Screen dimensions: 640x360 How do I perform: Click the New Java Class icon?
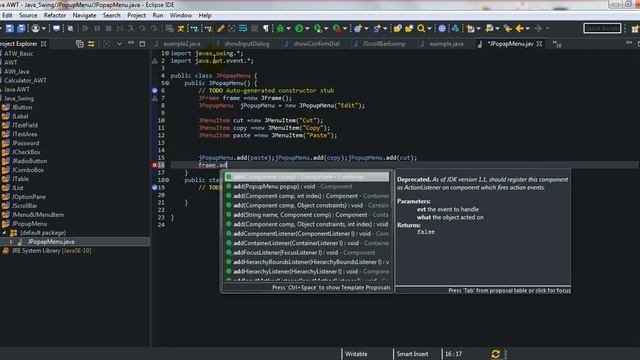377,29
